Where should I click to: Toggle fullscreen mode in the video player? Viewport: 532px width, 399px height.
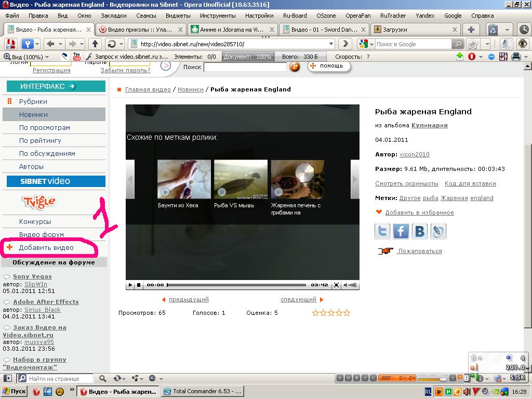point(336,285)
